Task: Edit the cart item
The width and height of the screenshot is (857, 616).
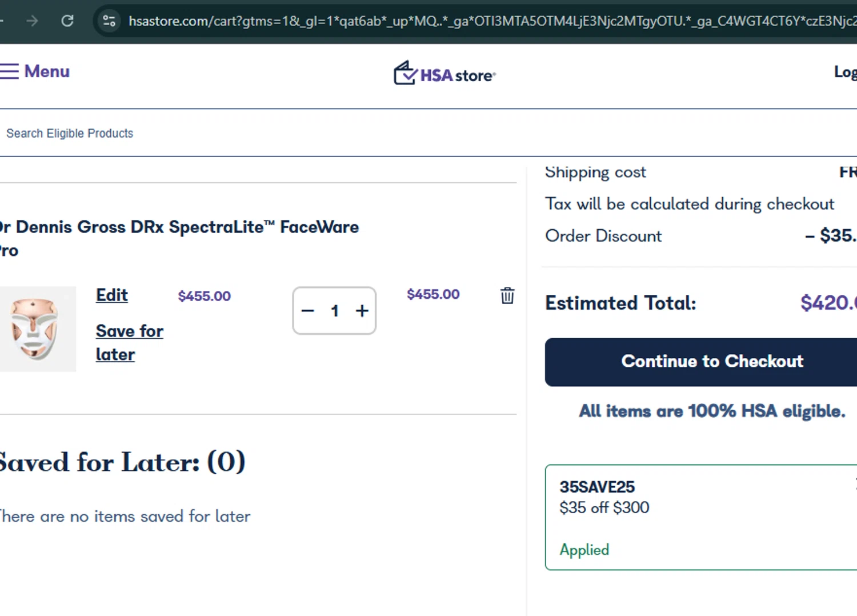Action: pos(111,295)
